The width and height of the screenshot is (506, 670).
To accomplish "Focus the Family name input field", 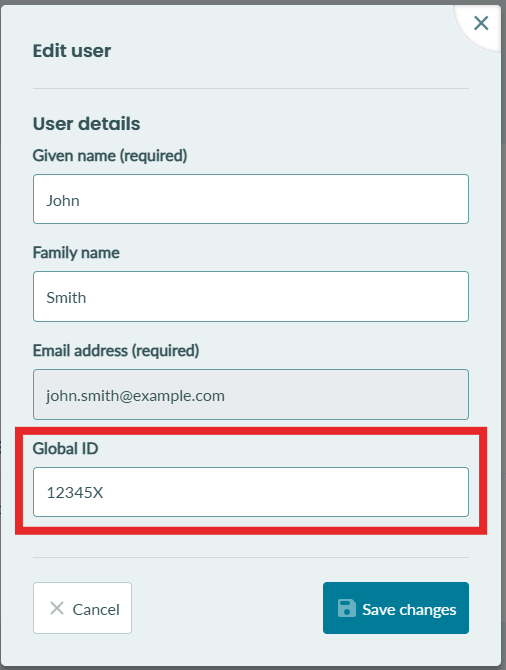I will coord(251,297).
